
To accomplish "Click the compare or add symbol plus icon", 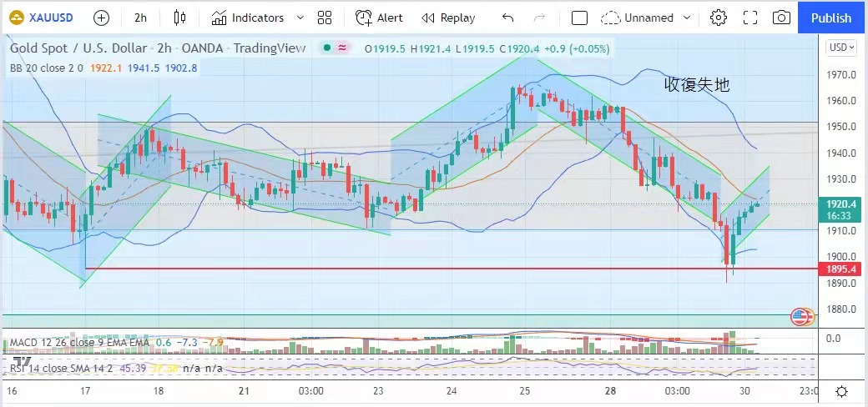I will (101, 18).
